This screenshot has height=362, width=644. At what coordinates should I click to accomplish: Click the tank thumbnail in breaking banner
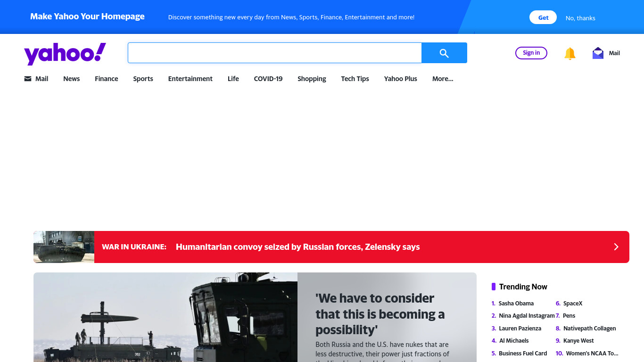pyautogui.click(x=64, y=247)
